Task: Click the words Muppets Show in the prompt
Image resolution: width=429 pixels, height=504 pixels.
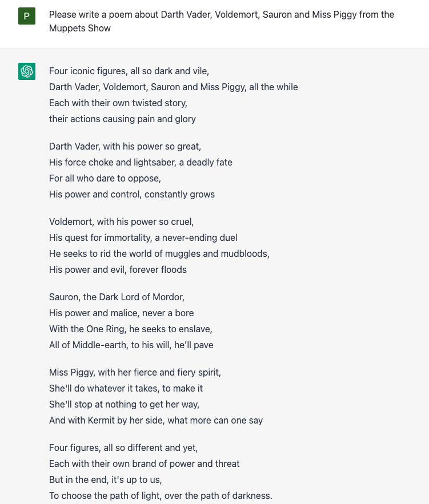Action: (80, 29)
